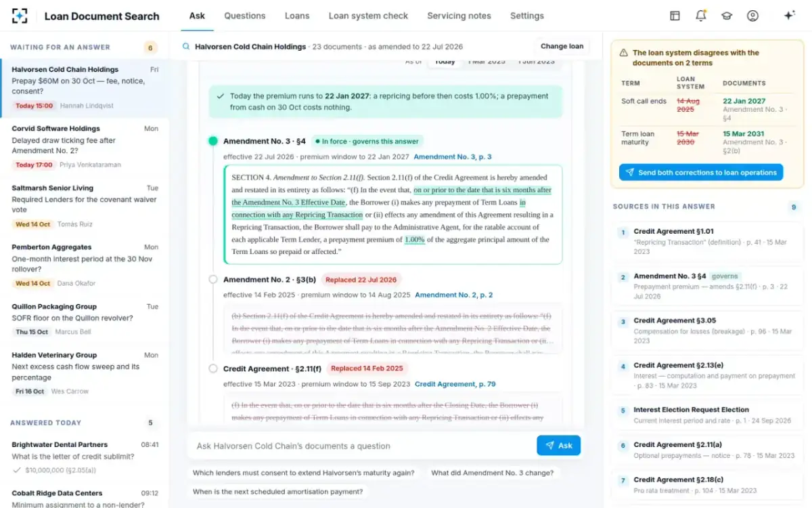Click the search icon beside Halvorsen Cold Chain Holdings

point(186,47)
